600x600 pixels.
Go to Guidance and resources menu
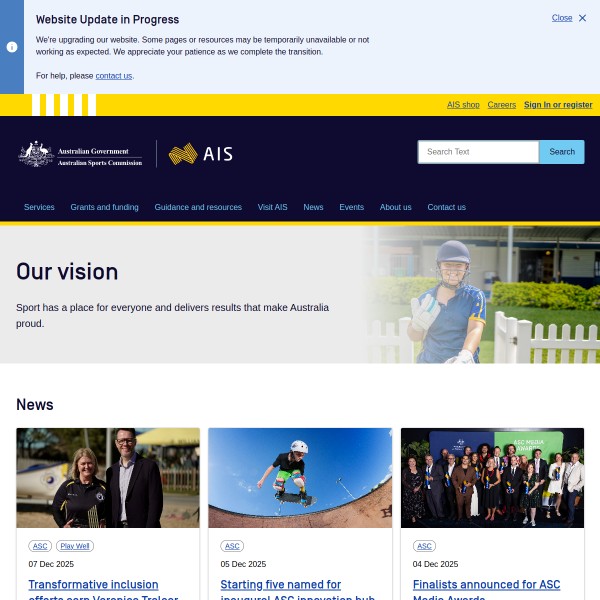198,207
